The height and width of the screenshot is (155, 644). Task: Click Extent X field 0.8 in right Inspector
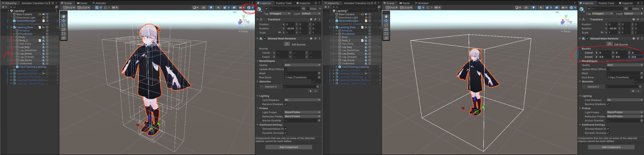605,57
